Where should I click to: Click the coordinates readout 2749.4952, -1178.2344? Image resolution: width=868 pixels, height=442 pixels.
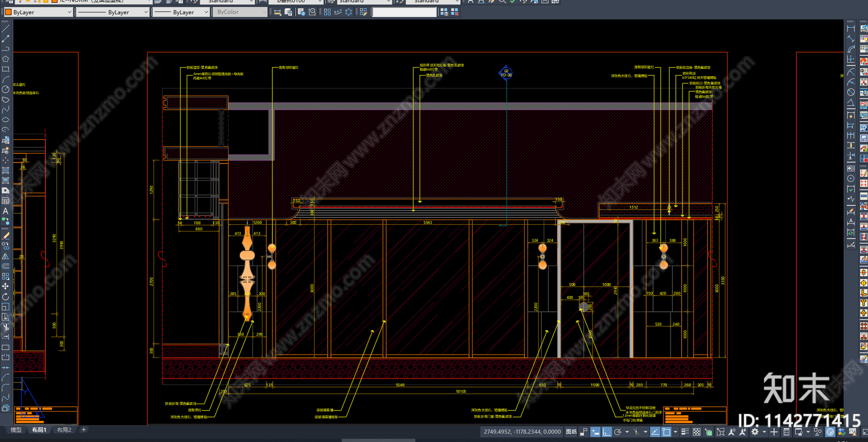pos(522,432)
